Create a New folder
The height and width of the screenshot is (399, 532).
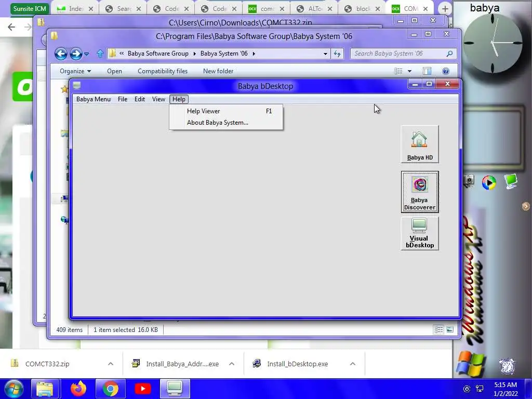[x=218, y=71]
